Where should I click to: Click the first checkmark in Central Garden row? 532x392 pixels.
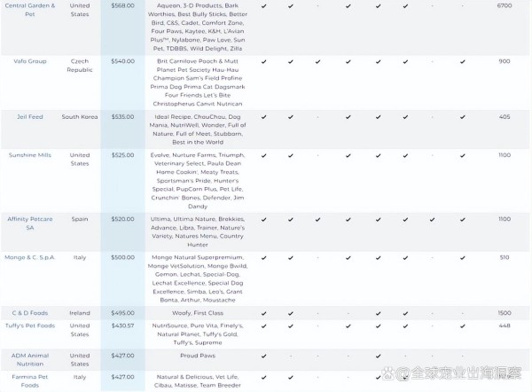(x=263, y=6)
